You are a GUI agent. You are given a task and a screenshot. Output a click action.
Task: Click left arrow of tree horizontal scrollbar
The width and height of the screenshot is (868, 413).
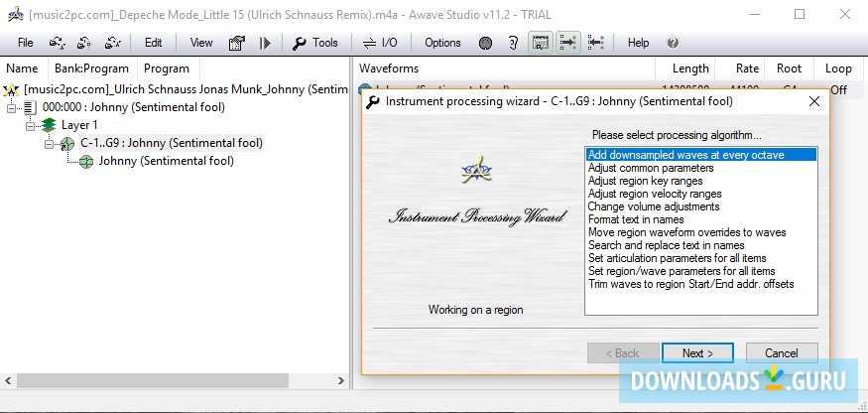(8, 381)
